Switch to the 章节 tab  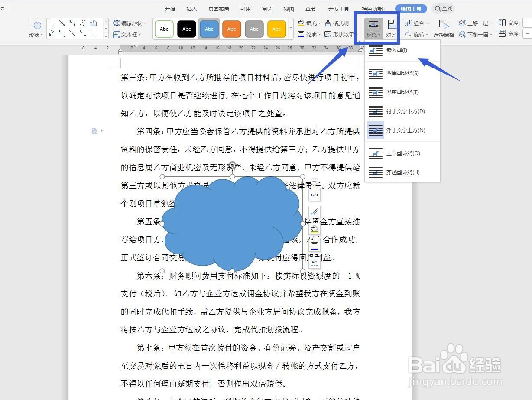click(310, 9)
